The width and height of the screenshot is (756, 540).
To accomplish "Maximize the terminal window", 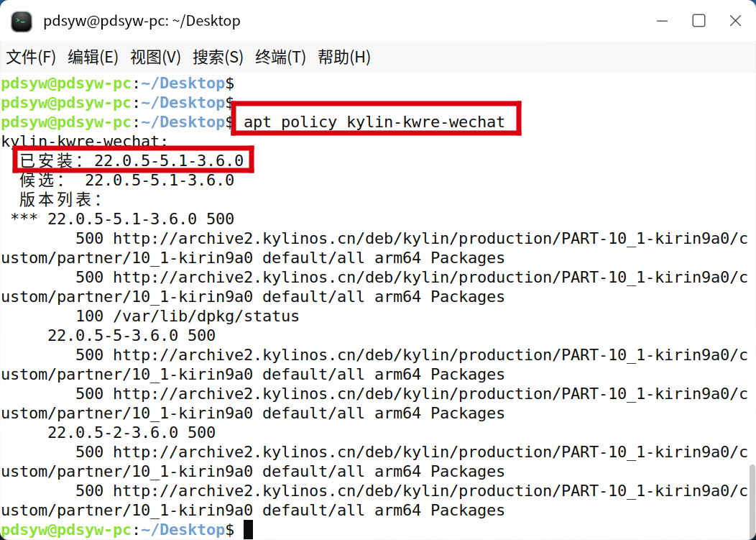I will tap(699, 21).
